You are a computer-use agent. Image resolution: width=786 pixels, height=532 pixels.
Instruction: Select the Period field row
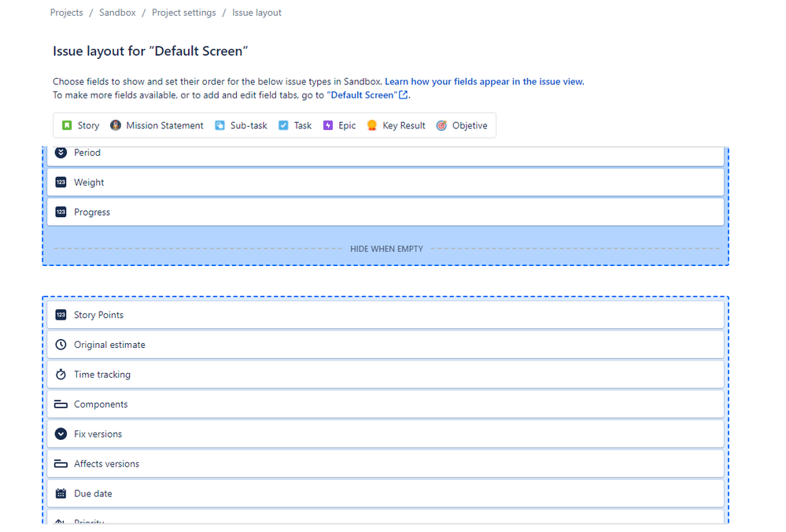point(386,156)
